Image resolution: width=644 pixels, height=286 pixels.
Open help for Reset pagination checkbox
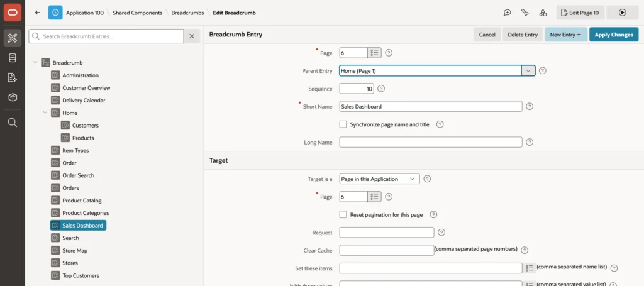[433, 214]
